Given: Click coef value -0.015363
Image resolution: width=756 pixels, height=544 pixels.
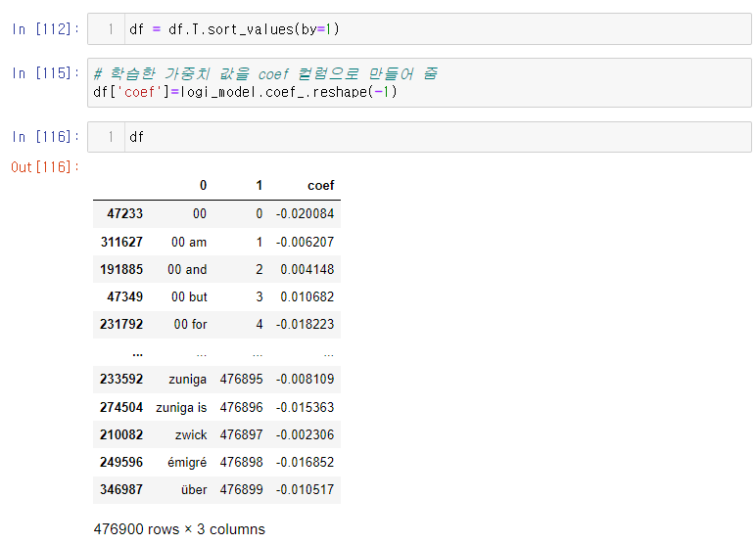Looking at the screenshot, I should click(305, 408).
